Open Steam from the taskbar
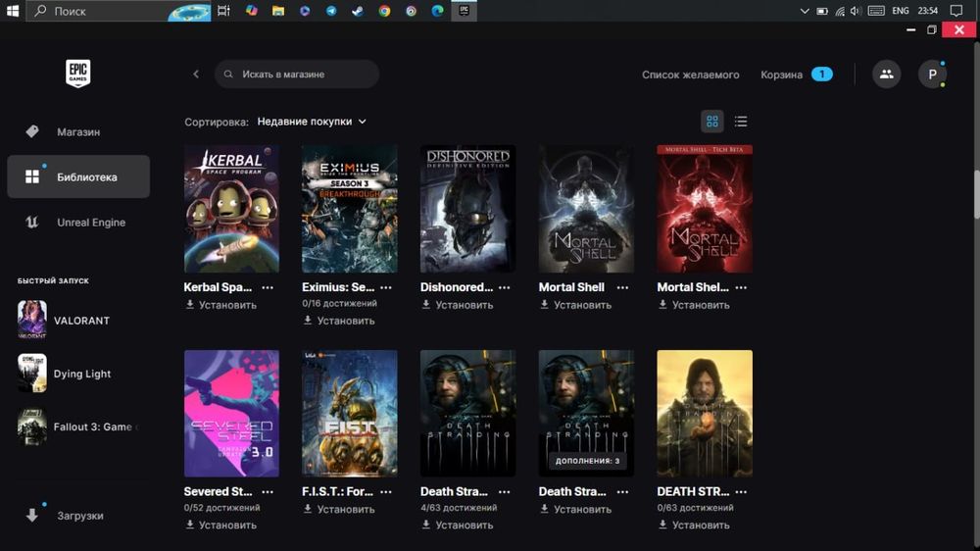980x551 pixels. point(358,11)
